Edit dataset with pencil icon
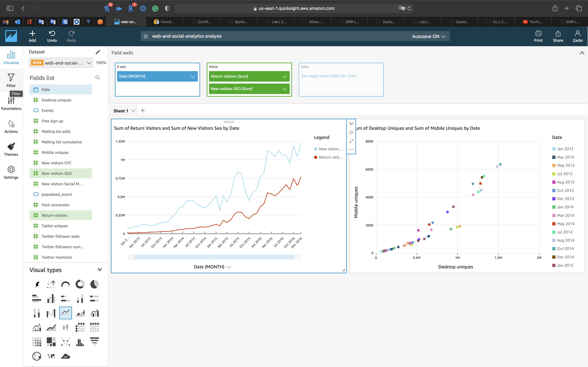The image size is (588, 367). 98,52
